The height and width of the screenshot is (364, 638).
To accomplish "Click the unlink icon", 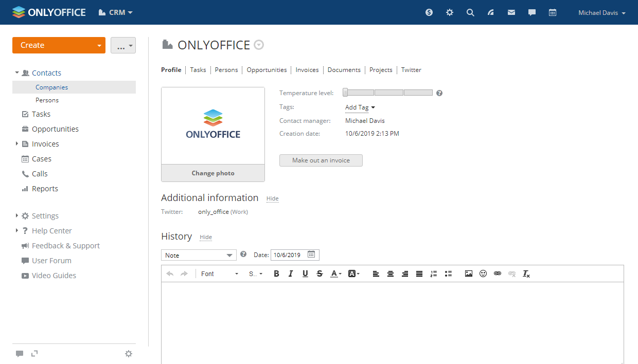I will point(512,274).
